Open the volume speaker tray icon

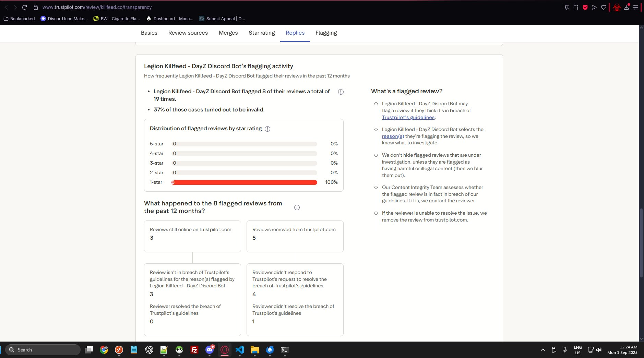(599, 350)
